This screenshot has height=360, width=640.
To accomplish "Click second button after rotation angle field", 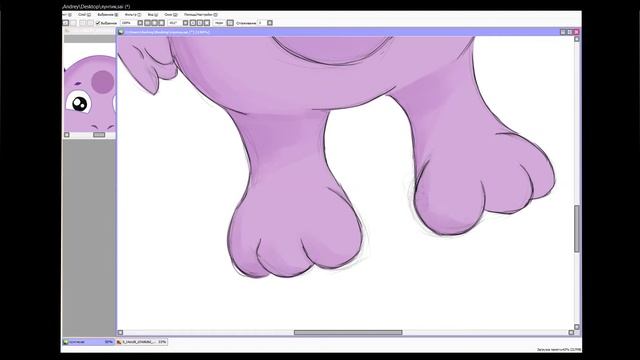I will 193,23.
